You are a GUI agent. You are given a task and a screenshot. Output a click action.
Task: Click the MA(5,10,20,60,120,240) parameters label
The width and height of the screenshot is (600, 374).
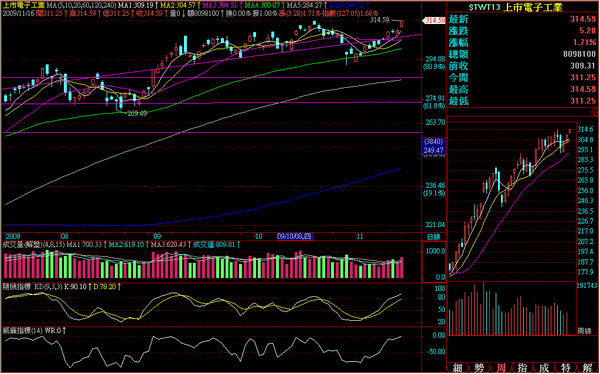click(81, 6)
